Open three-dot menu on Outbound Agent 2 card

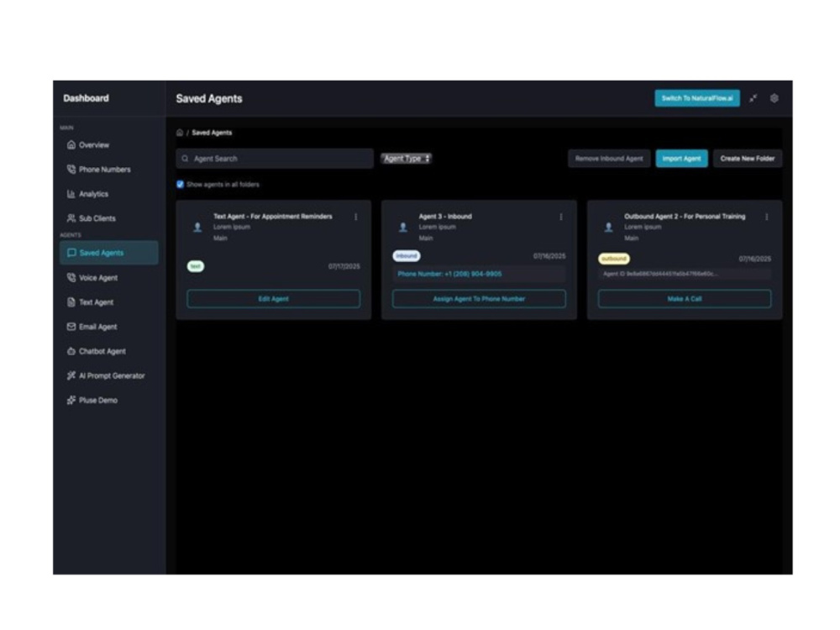coord(767,217)
